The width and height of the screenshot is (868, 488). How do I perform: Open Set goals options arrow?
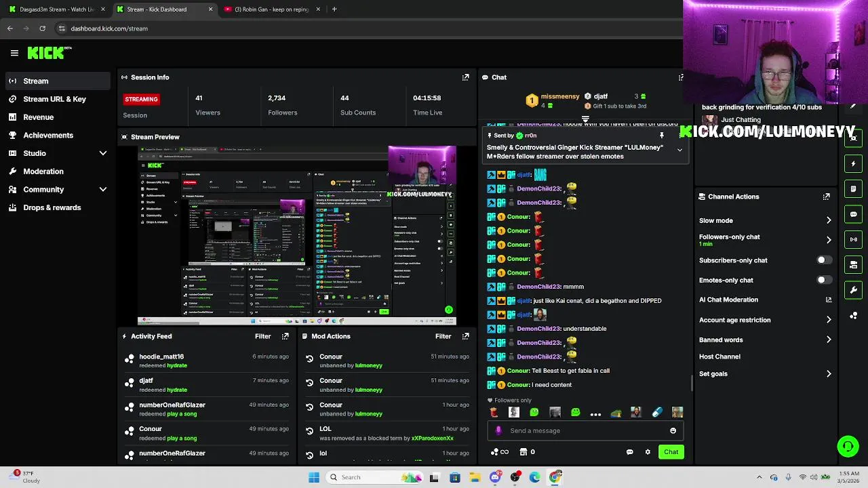[x=828, y=373]
